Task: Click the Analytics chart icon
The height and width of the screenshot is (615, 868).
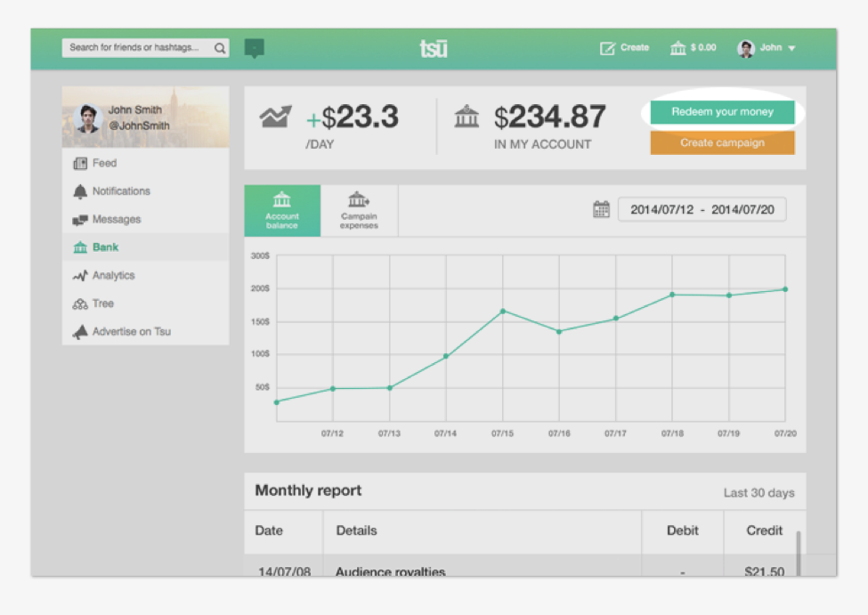Action: (x=80, y=275)
